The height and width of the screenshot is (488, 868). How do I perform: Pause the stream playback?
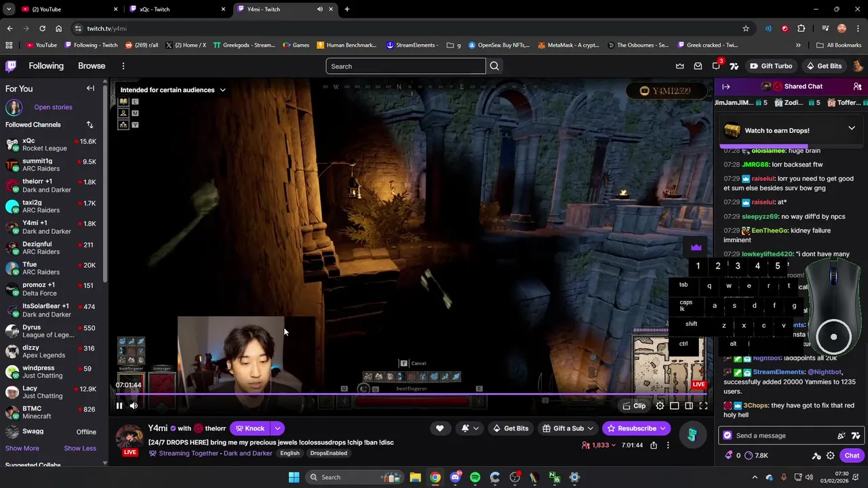click(x=119, y=406)
